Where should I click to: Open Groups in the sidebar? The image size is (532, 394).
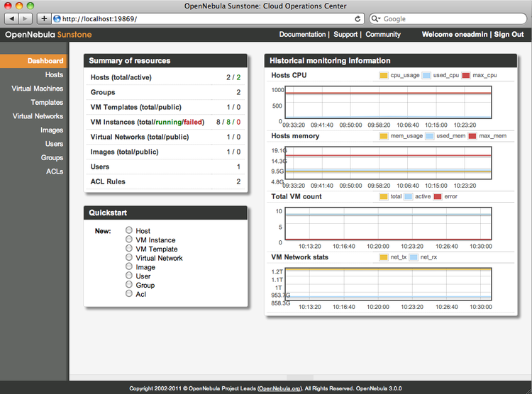coord(52,157)
